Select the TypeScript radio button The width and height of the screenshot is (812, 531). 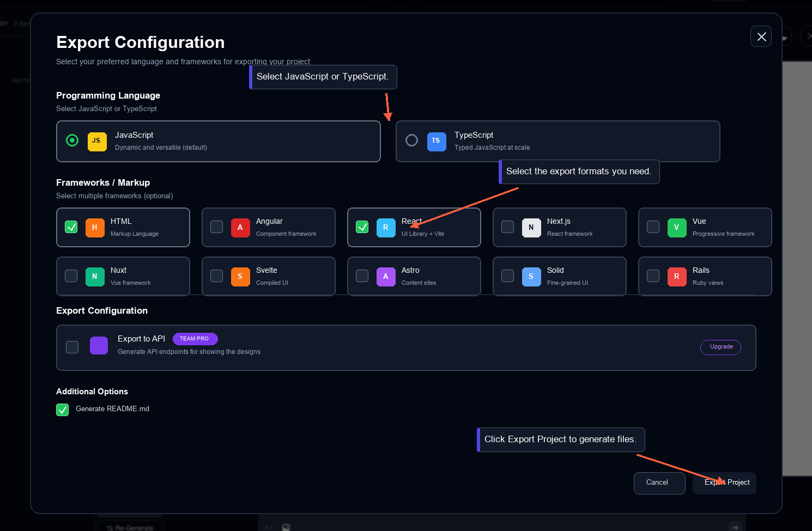coord(411,141)
